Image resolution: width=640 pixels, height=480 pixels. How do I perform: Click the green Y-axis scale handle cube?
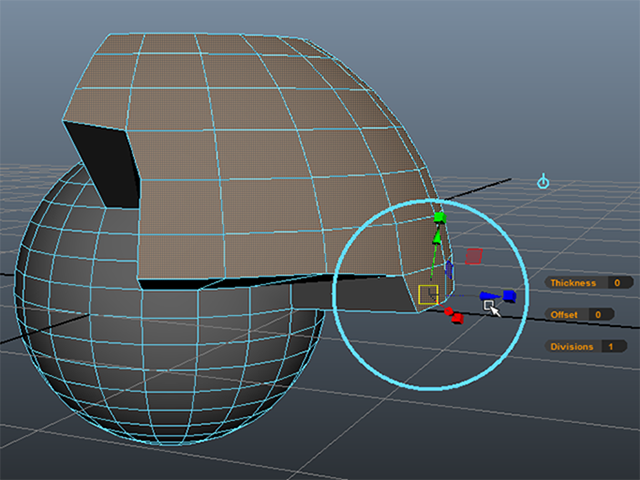coord(440,218)
